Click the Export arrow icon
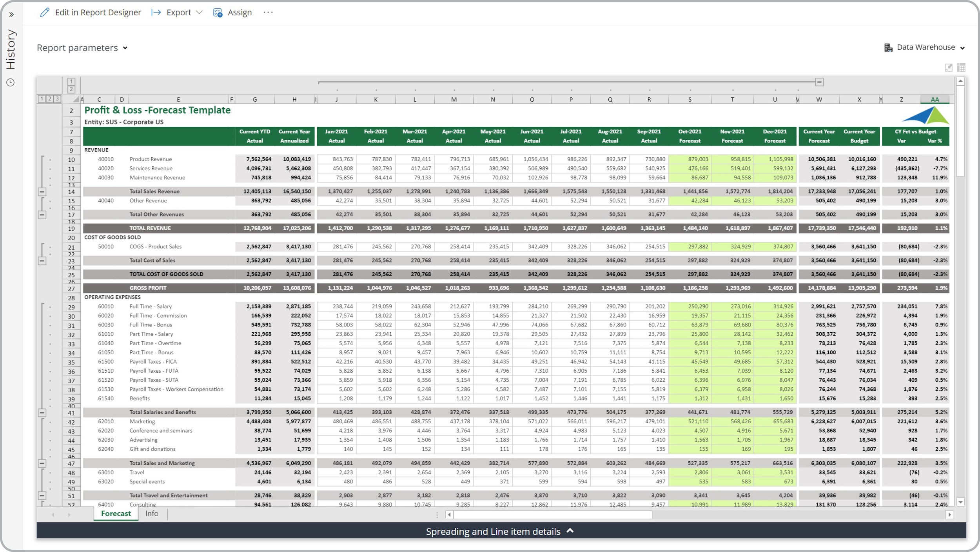980x552 pixels. point(156,13)
